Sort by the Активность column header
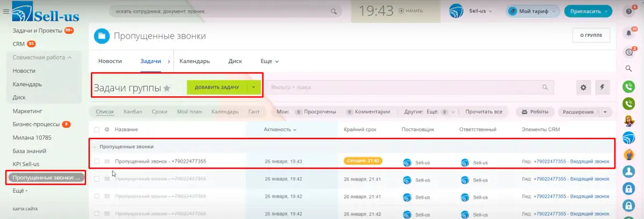This screenshot has width=644, height=219. [x=280, y=130]
